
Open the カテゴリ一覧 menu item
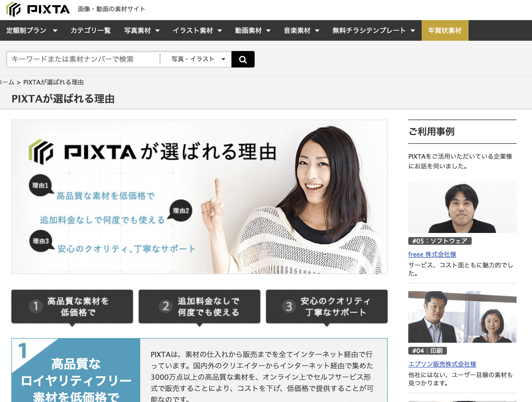(x=90, y=30)
